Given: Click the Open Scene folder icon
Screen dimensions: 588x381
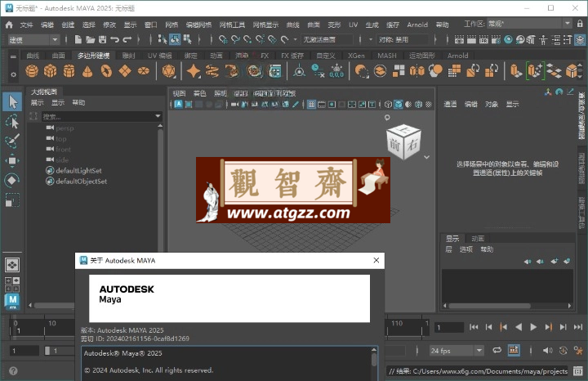Looking at the screenshot, I should (90, 39).
